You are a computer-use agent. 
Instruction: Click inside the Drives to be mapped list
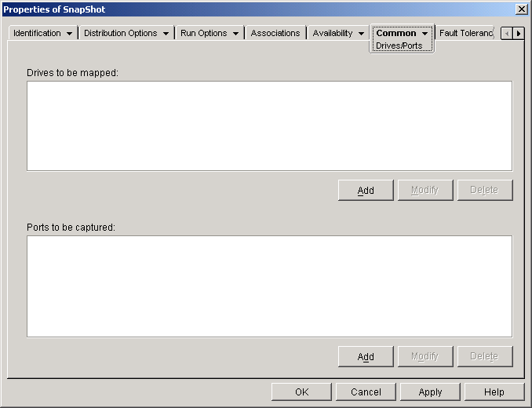[269, 126]
